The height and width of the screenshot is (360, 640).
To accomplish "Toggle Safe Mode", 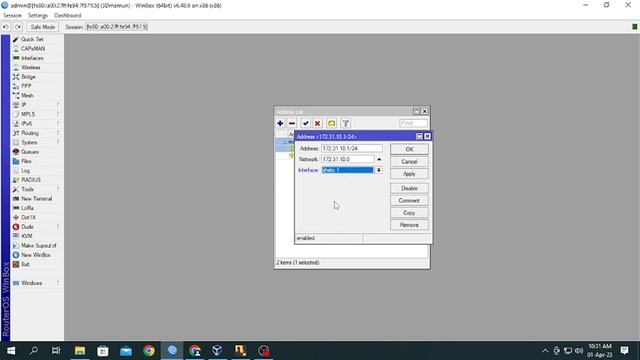I will click(x=42, y=27).
